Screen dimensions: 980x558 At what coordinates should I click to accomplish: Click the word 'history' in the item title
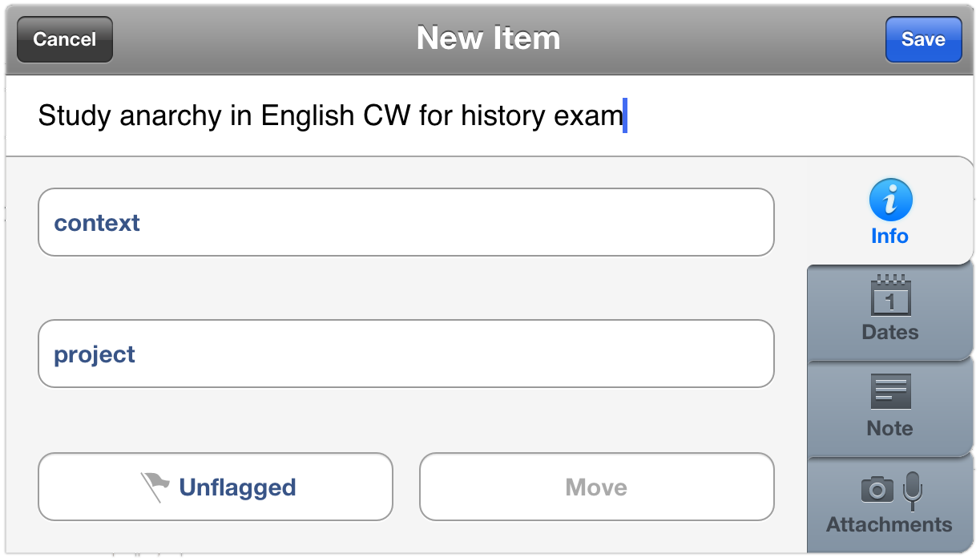tap(502, 116)
